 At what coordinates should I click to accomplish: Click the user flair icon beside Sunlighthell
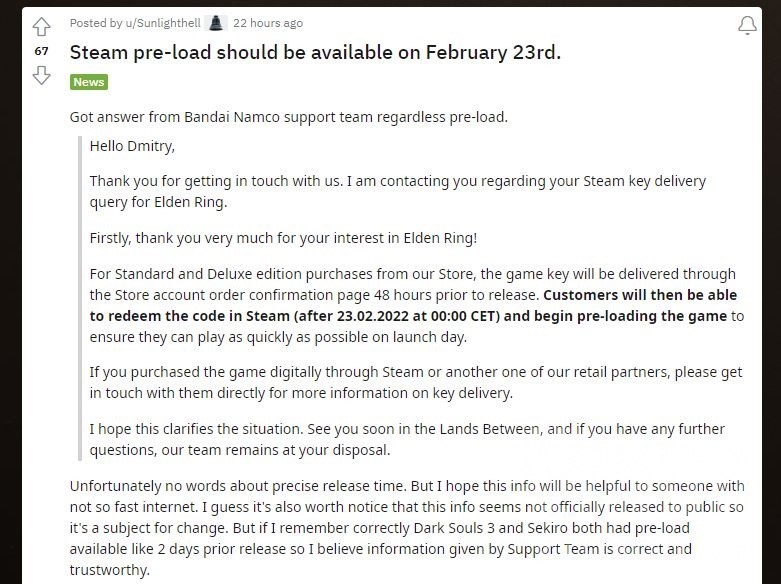216,23
